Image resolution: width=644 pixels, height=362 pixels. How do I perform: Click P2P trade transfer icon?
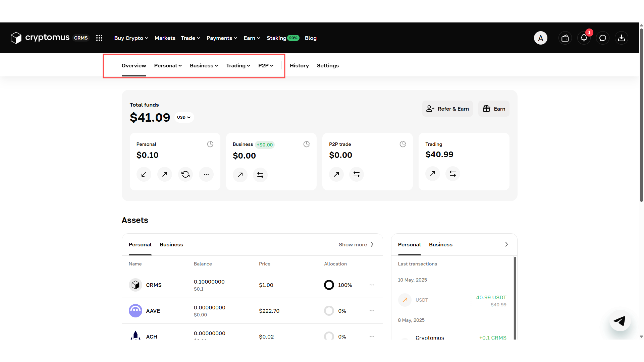[357, 174]
